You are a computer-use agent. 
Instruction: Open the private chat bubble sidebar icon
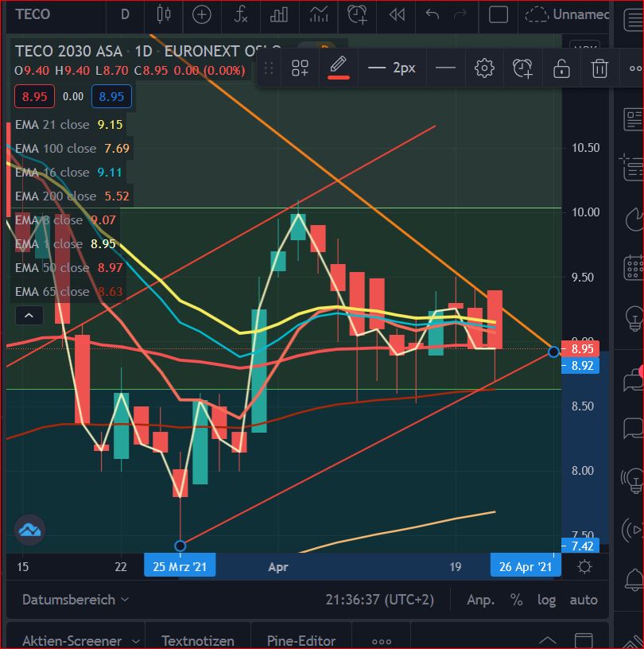click(633, 428)
